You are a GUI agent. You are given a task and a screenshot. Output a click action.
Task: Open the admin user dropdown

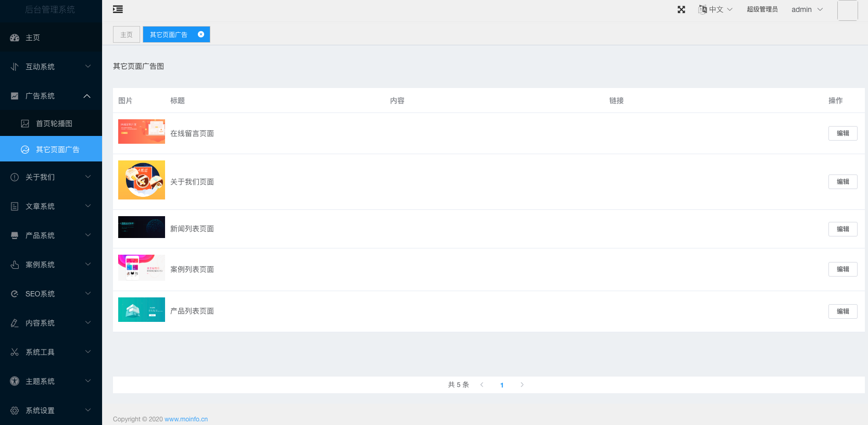807,9
